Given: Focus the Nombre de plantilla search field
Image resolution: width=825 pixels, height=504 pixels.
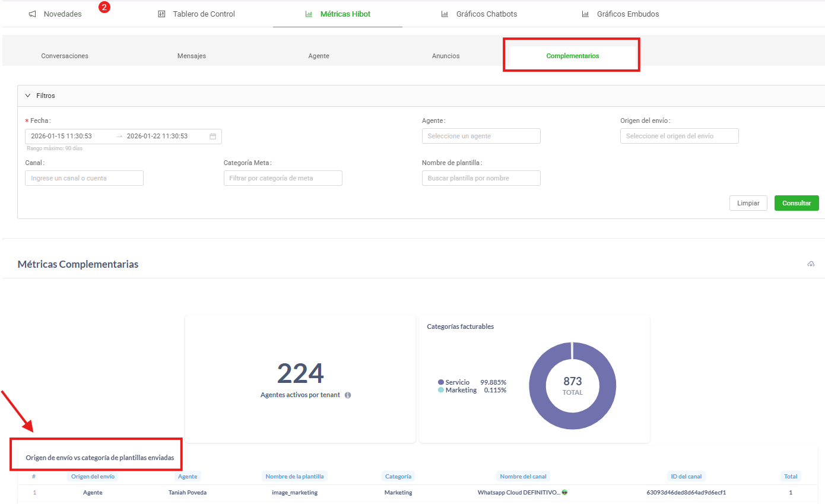Looking at the screenshot, I should tap(481, 178).
